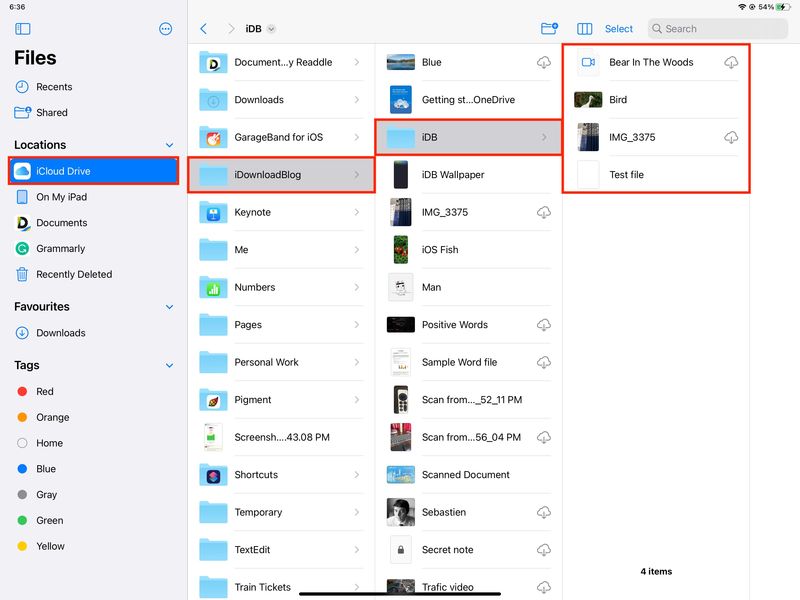Open the Pages folder
Viewport: 800px width, 600px height.
281,324
